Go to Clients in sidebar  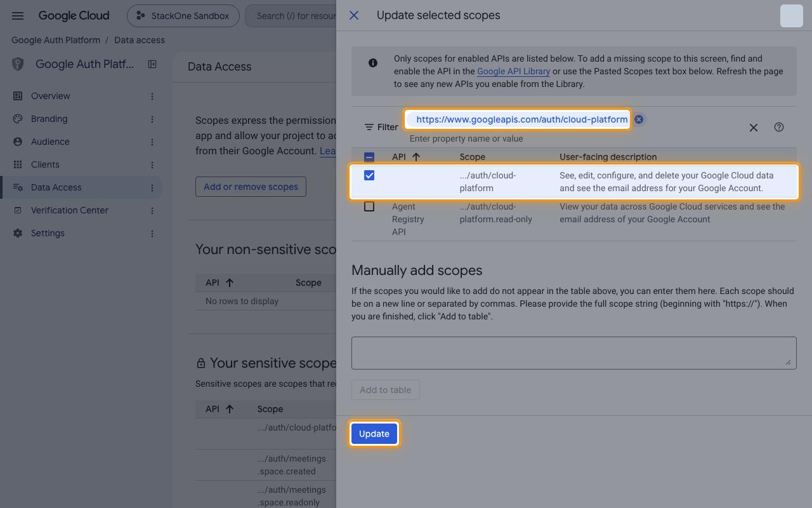[x=45, y=164]
